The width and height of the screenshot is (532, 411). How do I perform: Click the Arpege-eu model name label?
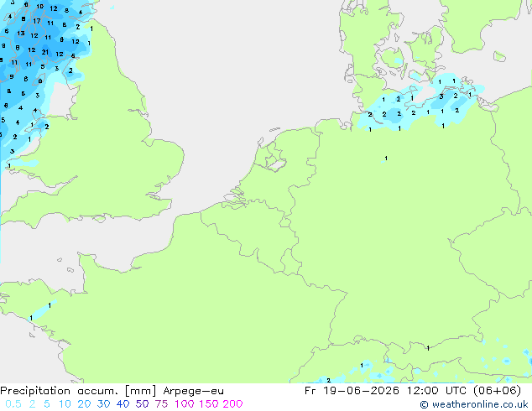tap(193, 391)
